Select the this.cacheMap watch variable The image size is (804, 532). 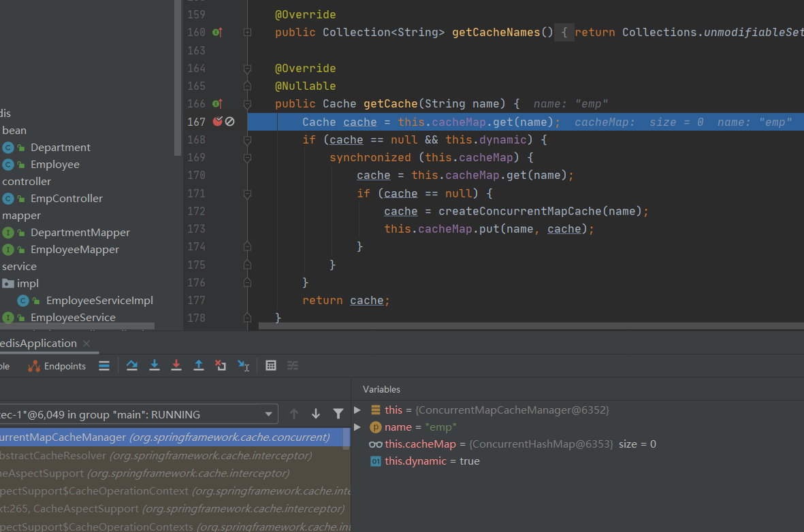point(513,444)
